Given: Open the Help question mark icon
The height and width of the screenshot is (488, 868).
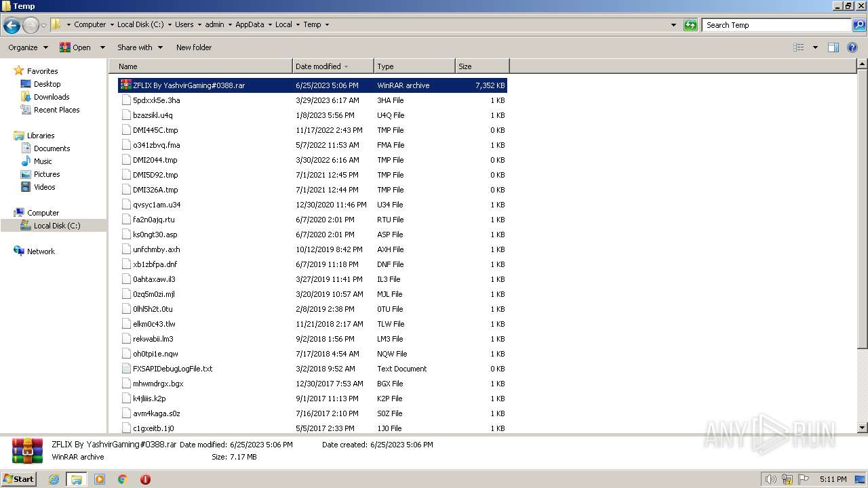Looking at the screenshot, I should (x=853, y=47).
